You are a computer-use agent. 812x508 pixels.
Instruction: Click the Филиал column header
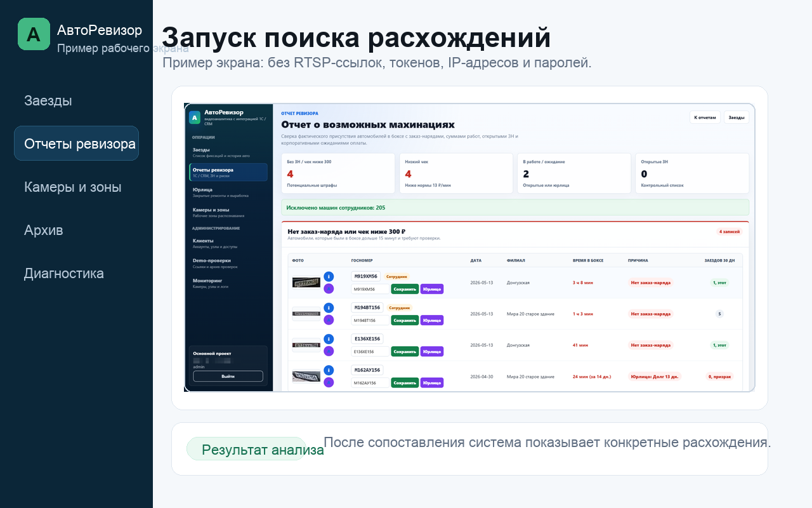click(x=516, y=260)
